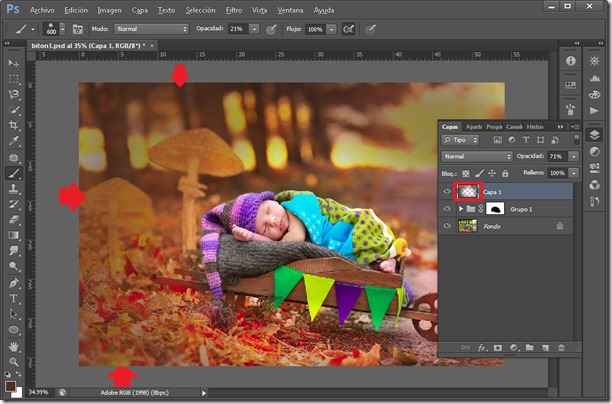Screen dimensions: 612x404
Task: Select the Move tool
Action: point(14,63)
